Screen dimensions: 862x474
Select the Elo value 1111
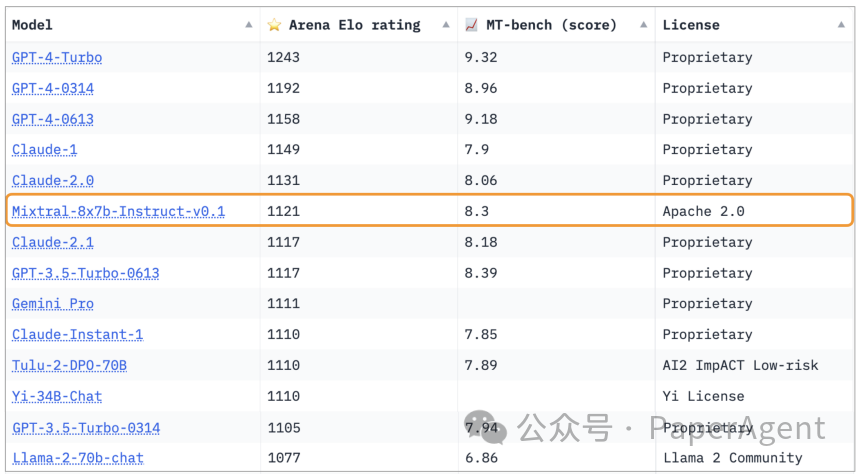click(x=284, y=304)
